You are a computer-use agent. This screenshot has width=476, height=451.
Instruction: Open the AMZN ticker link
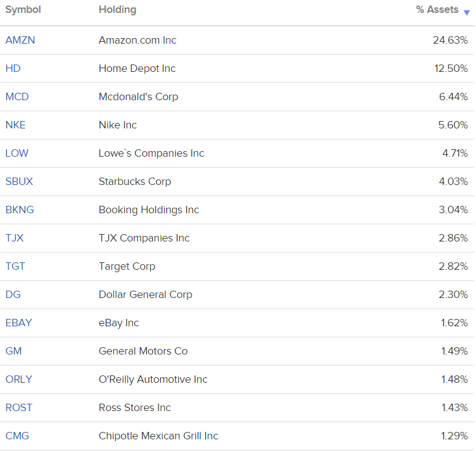point(20,40)
